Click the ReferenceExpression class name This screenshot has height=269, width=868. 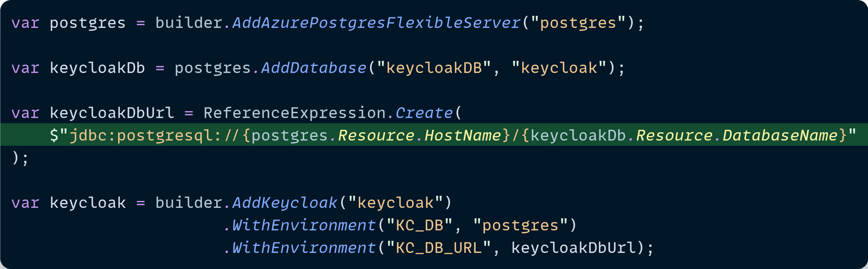(294, 113)
